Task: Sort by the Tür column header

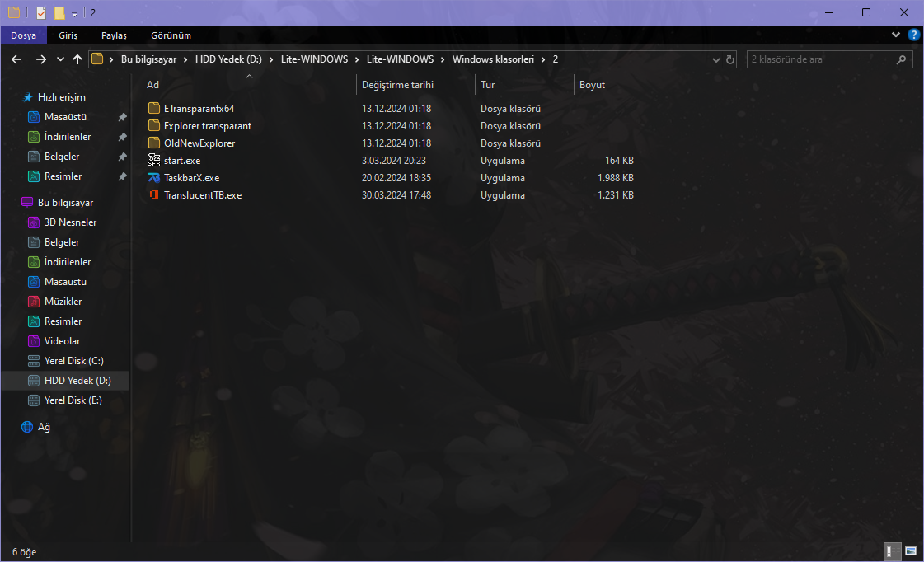Action: (487, 85)
